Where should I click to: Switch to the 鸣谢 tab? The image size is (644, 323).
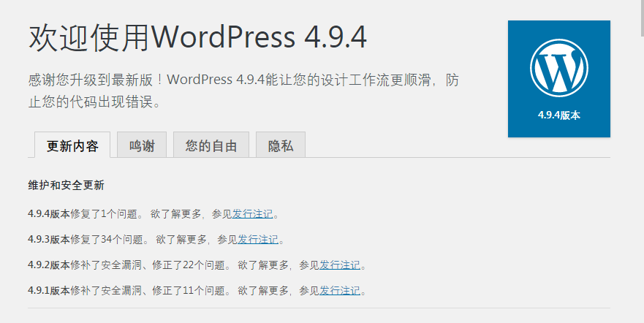[142, 145]
